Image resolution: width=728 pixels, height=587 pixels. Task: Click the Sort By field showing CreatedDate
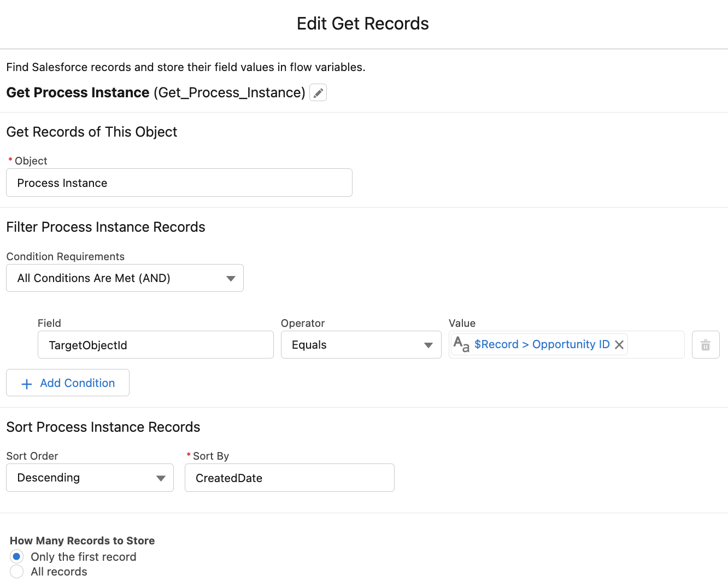point(289,477)
